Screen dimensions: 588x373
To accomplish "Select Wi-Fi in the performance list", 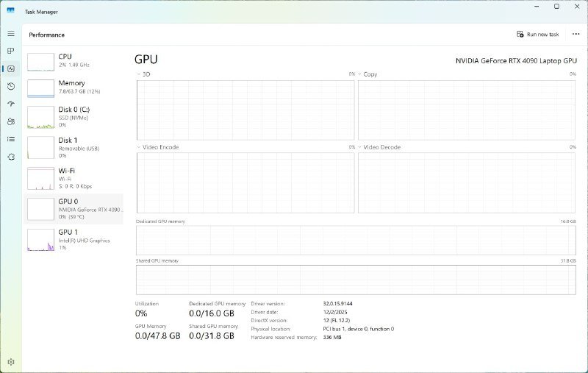I will pyautogui.click(x=75, y=177).
